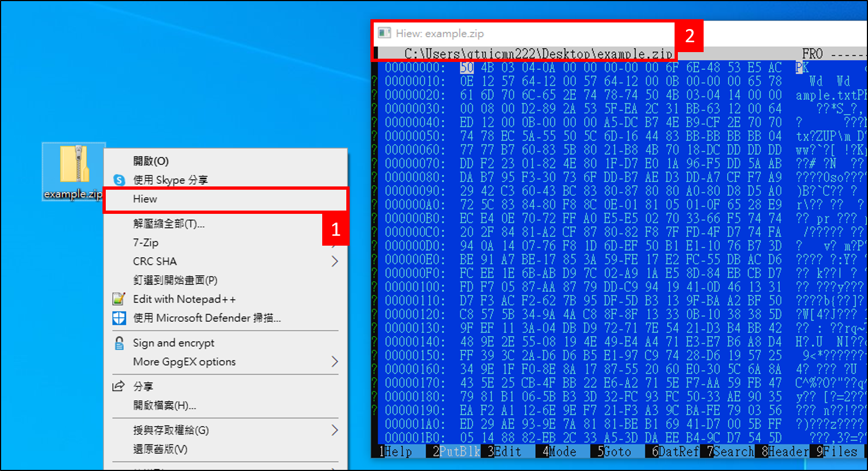Click the Skype share icon

point(119,180)
